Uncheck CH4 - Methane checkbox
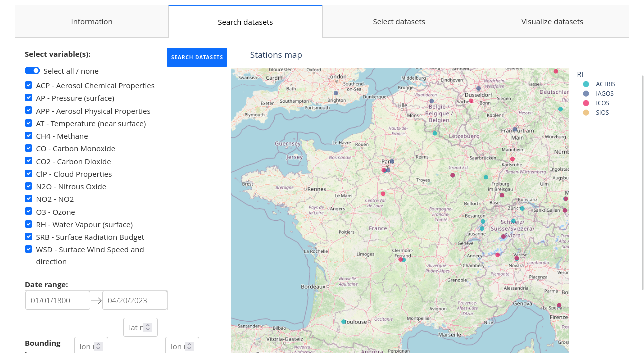The width and height of the screenshot is (644, 353). coord(29,136)
